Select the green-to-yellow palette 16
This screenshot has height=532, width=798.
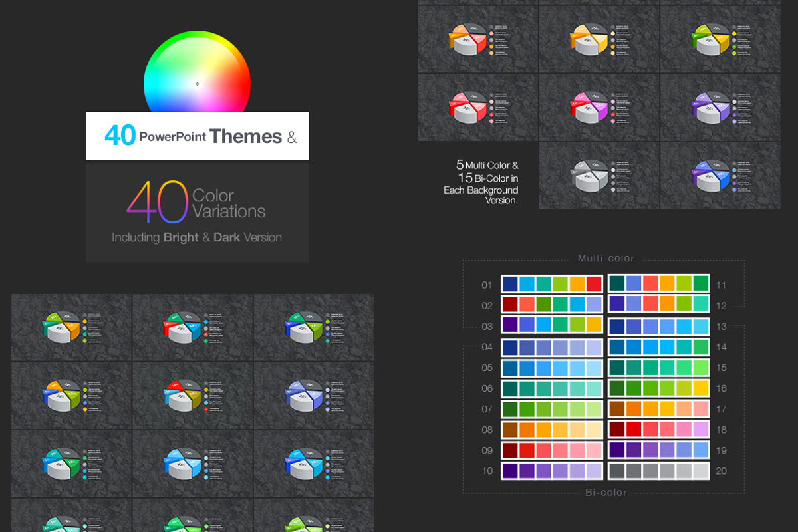659,388
